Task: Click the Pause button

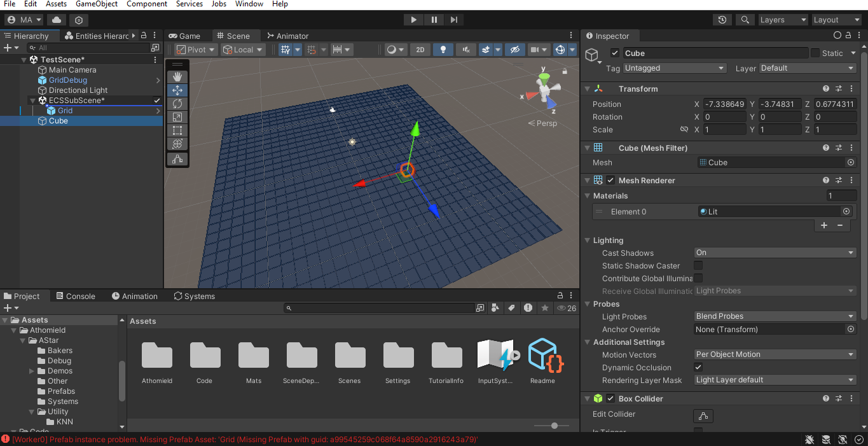Action: coord(434,20)
